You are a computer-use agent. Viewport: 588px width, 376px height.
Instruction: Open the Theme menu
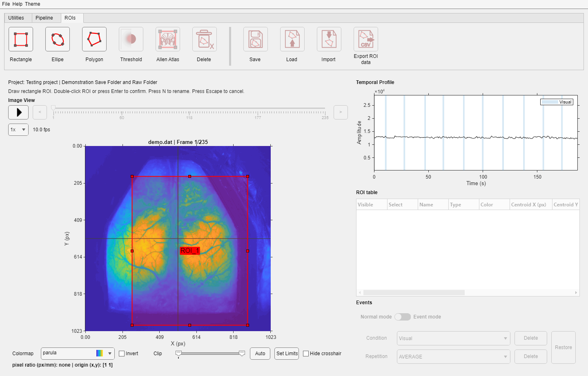[33, 4]
